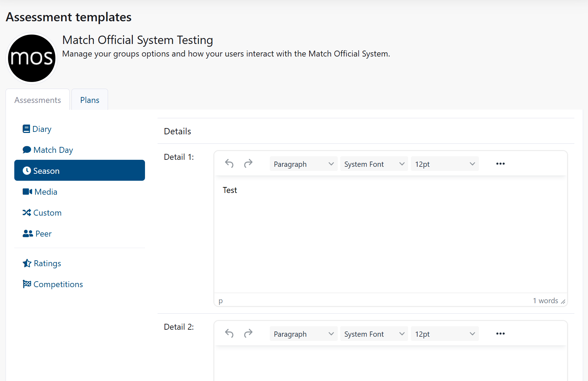Screen dimensions: 588x381
Task: Click the undo arrow in Detail 2 editor
Action: point(229,334)
